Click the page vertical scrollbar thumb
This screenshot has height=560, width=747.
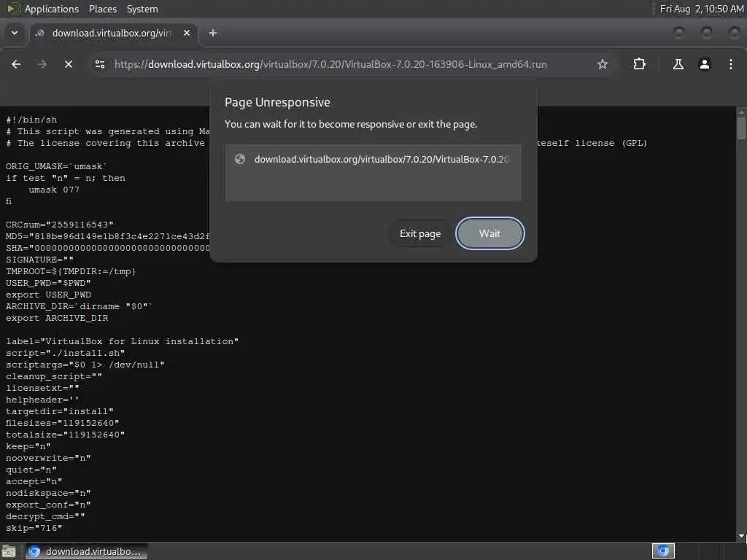[741, 128]
